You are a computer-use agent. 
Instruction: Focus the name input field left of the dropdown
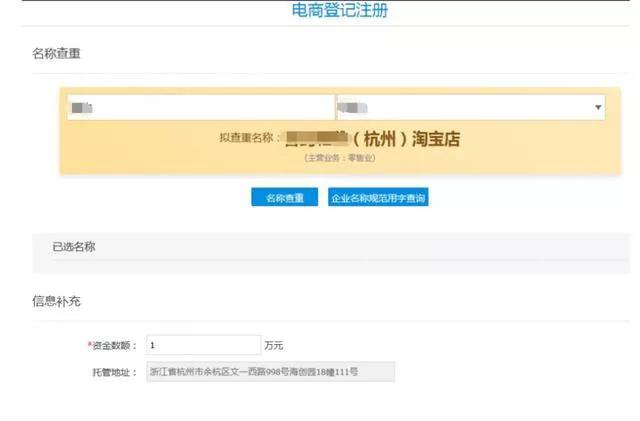pyautogui.click(x=200, y=107)
